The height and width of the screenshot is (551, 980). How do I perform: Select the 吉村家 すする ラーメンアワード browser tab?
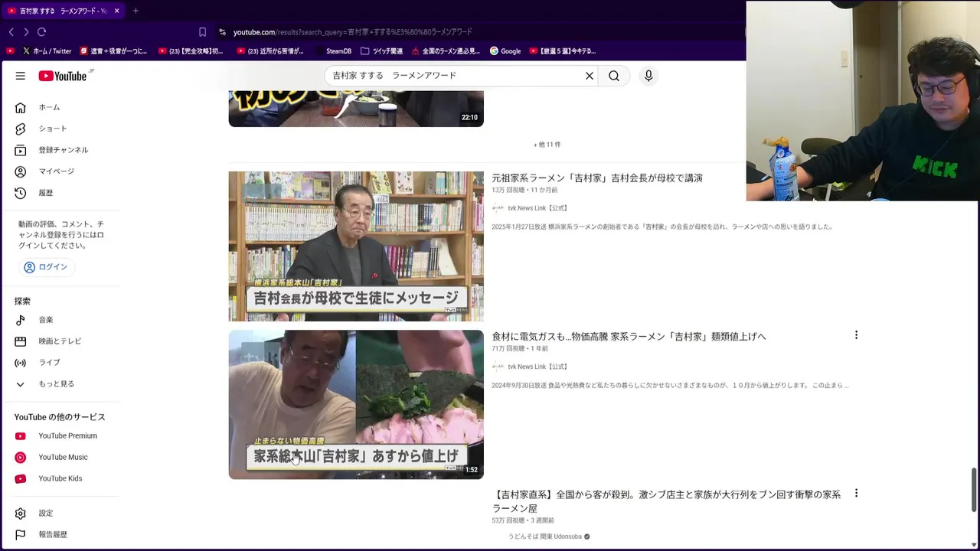63,11
